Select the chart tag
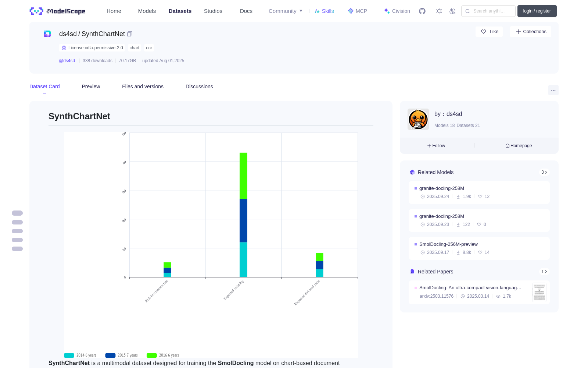588x368 pixels. [x=135, y=48]
